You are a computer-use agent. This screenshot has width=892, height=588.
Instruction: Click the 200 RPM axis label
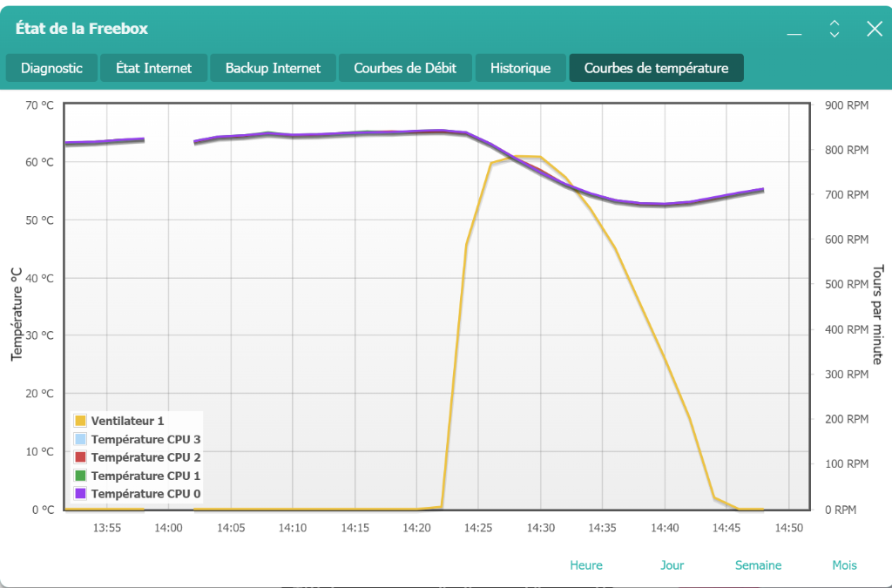click(x=847, y=419)
